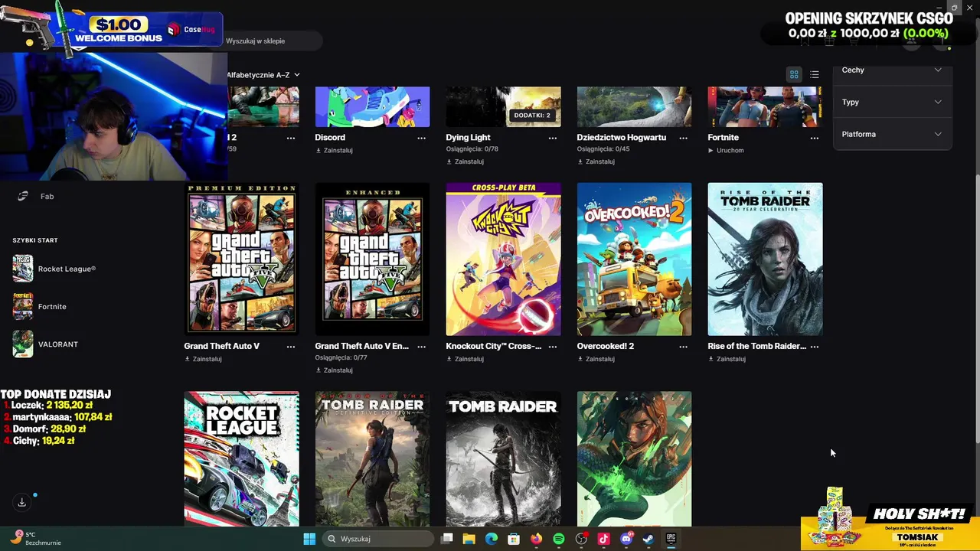
Task: Click Uruchom under Fortnite
Action: click(x=726, y=150)
